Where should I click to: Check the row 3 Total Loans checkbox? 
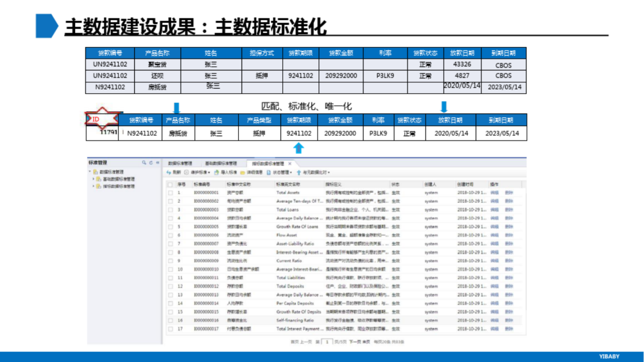[x=170, y=210]
